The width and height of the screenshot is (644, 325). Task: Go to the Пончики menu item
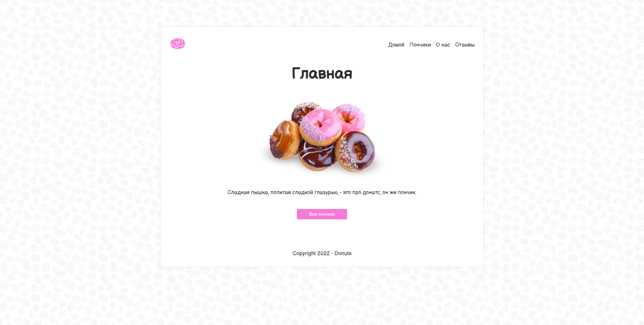420,45
